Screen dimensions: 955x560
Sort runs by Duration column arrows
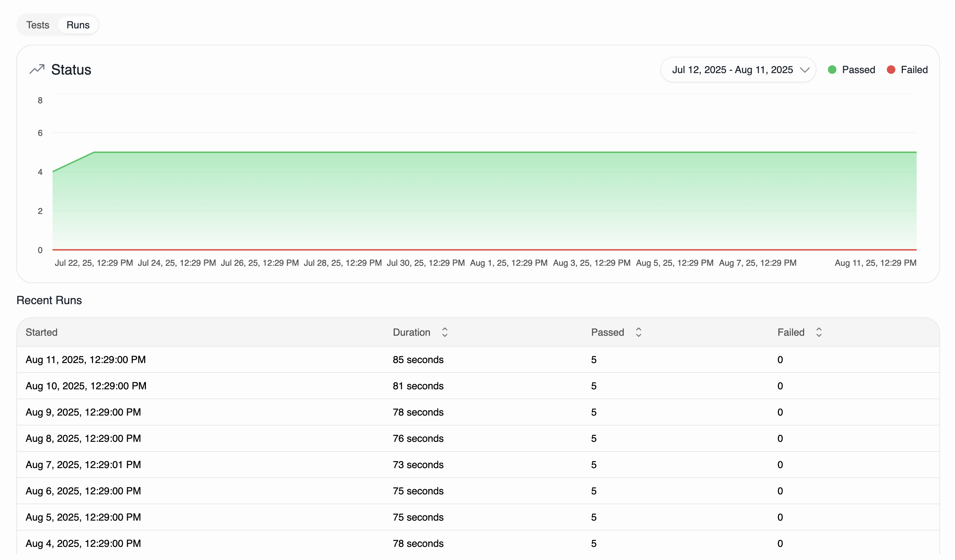(x=444, y=332)
